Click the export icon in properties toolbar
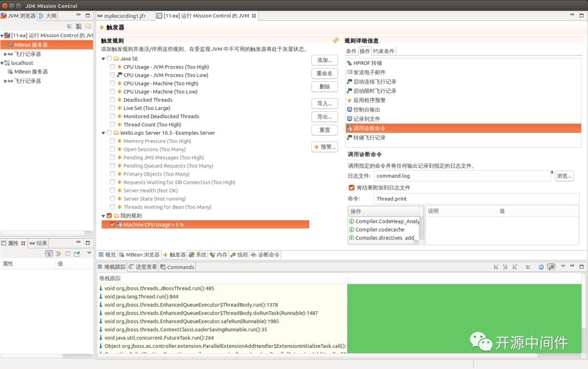 tap(77, 254)
